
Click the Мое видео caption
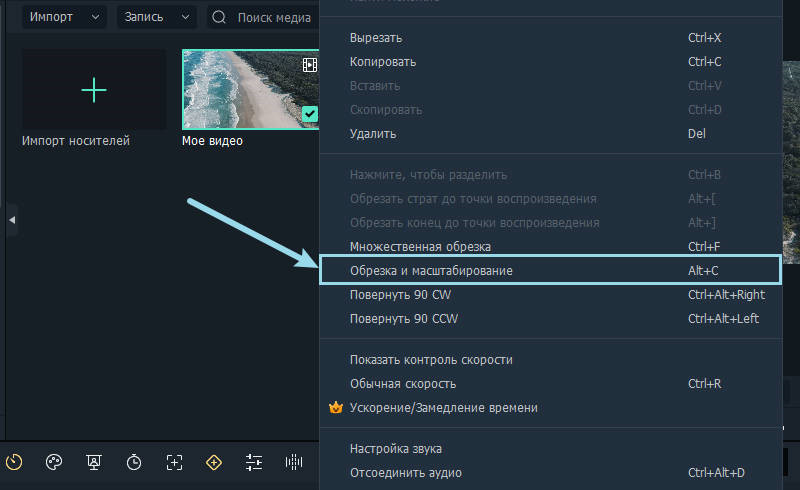click(x=212, y=141)
